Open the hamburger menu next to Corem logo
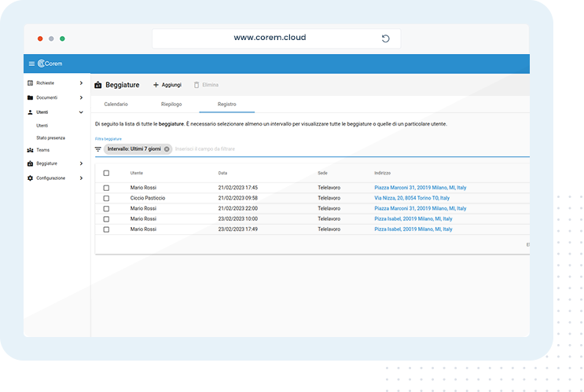 31,64
